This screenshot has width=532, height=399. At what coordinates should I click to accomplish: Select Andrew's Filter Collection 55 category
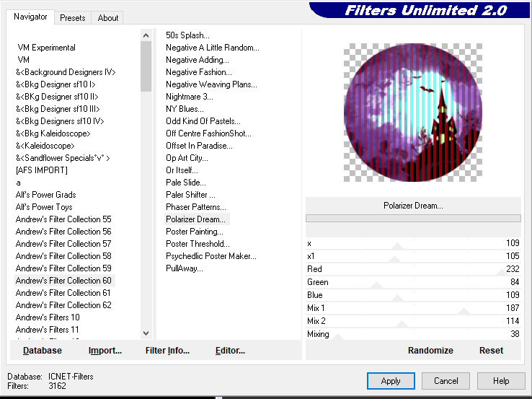[x=63, y=219]
